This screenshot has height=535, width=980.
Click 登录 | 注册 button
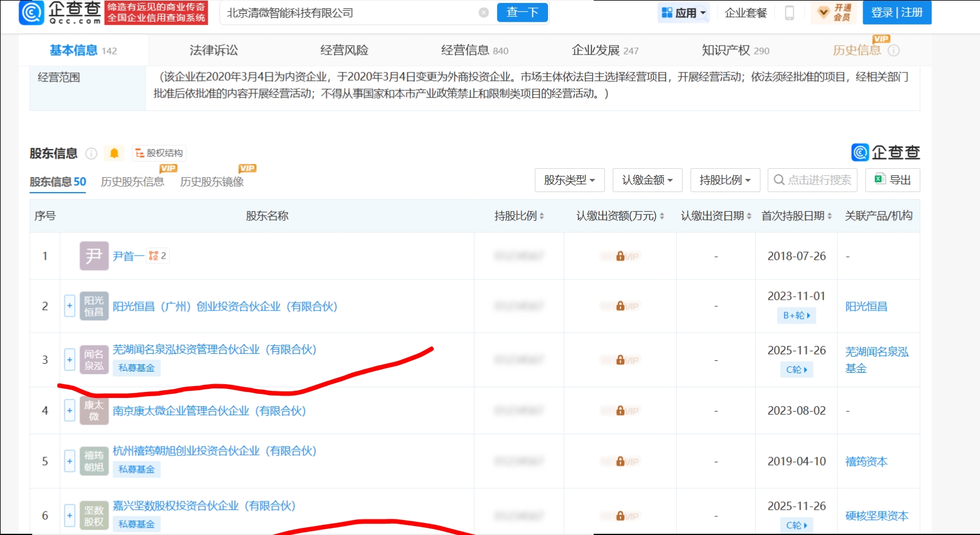pos(897,13)
